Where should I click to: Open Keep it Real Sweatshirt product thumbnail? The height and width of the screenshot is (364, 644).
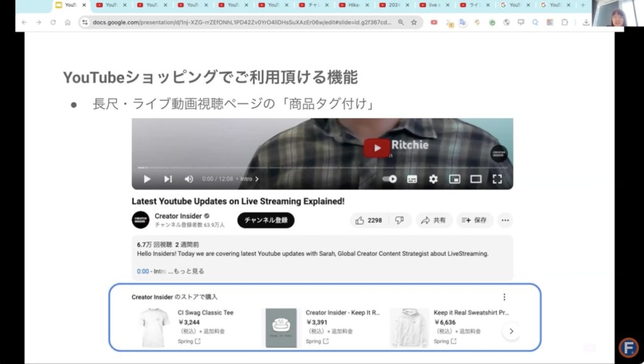(409, 328)
